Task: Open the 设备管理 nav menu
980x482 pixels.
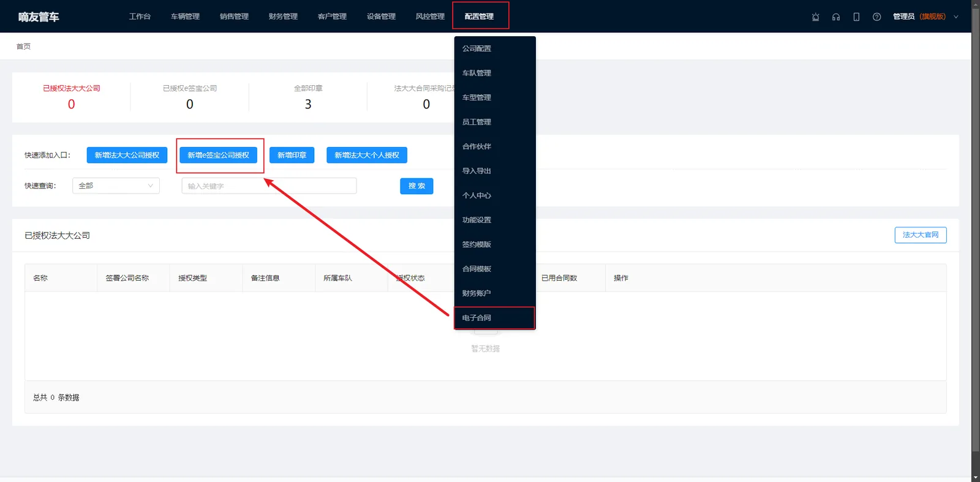Action: (x=381, y=17)
